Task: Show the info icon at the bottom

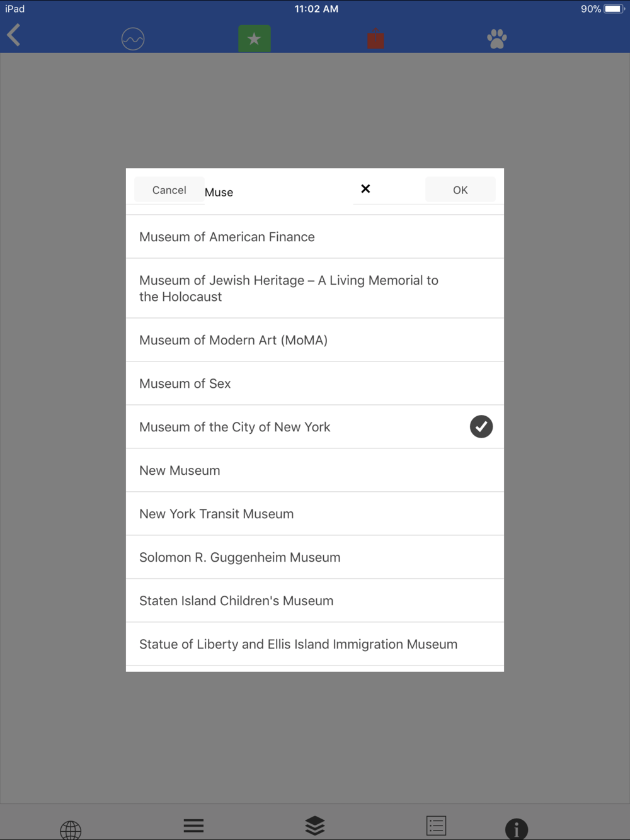Action: (517, 829)
